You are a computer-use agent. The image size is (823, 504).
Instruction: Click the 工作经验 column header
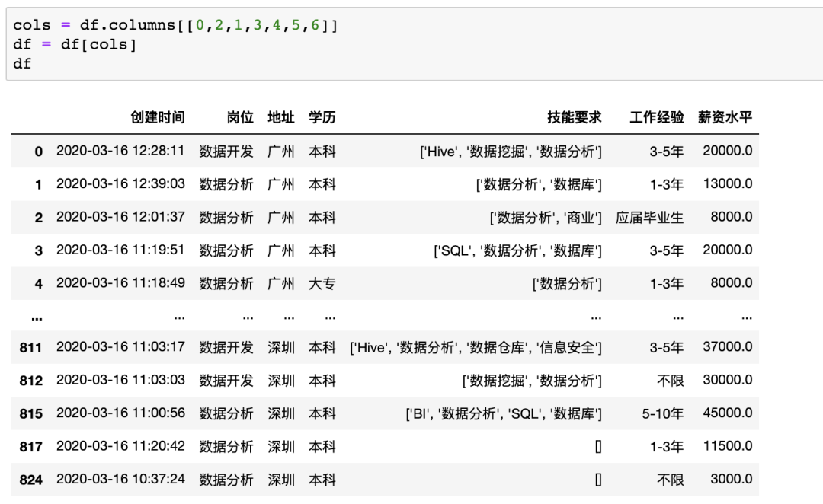click(657, 117)
